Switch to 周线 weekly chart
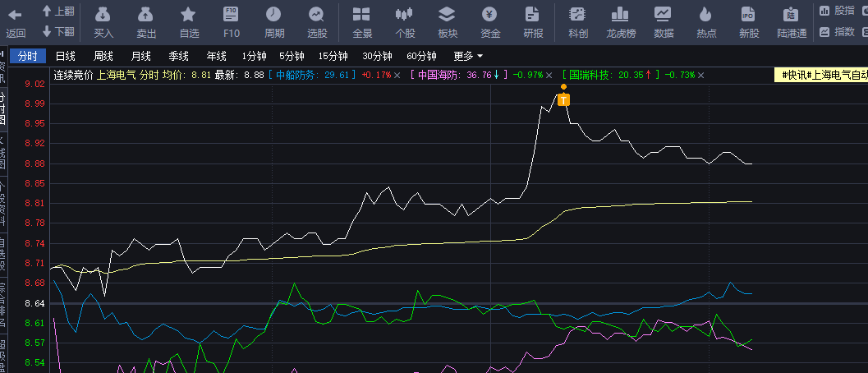Viewport: 868px width, 373px height. (x=103, y=56)
